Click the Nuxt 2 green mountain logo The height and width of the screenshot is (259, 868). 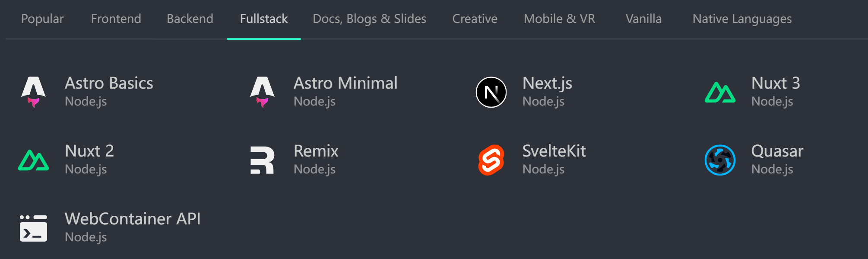33,160
